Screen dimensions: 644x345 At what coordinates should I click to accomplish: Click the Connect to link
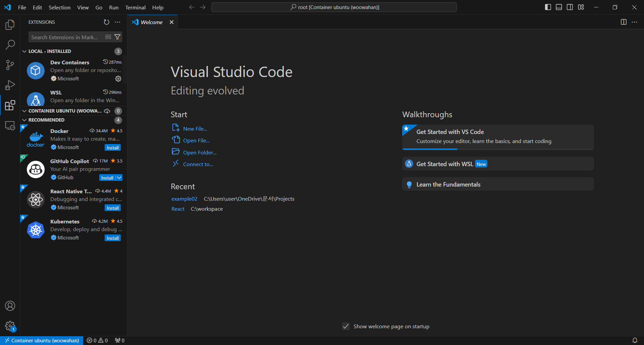pos(198,164)
